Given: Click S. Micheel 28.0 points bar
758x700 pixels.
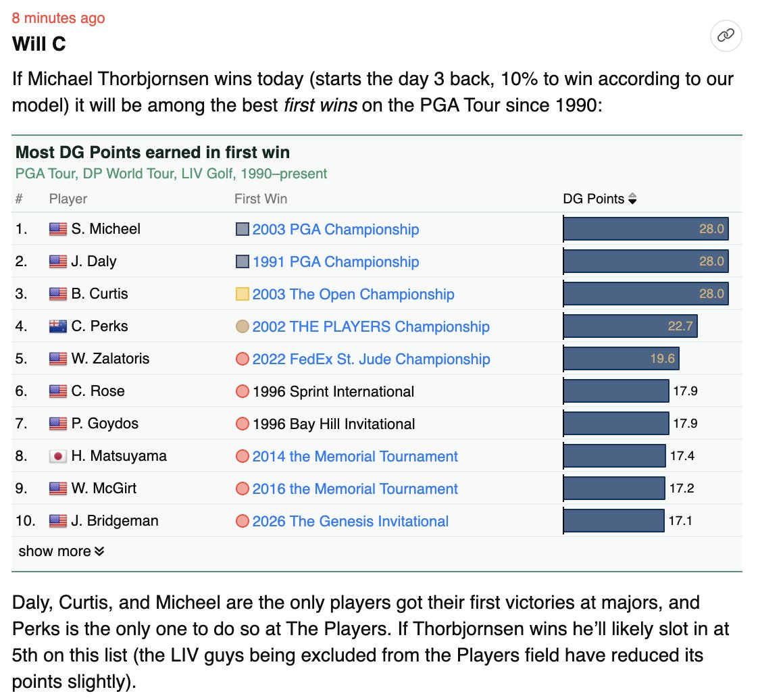Looking at the screenshot, I should click(646, 228).
